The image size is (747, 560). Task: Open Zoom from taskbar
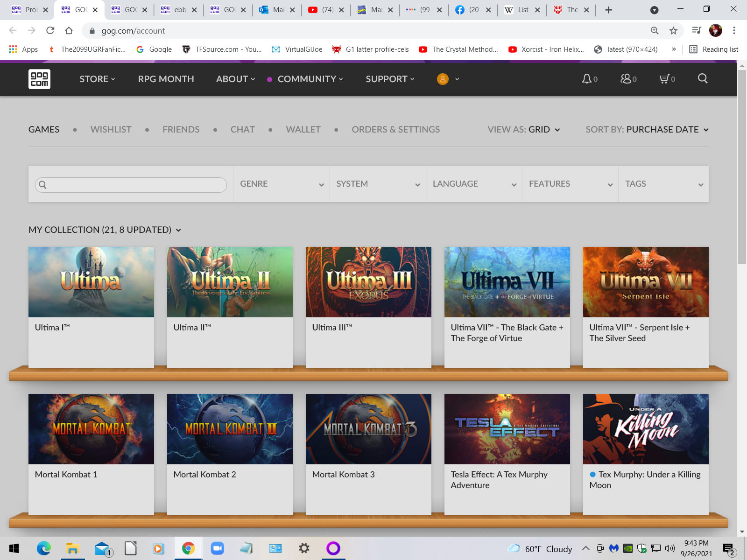click(217, 548)
